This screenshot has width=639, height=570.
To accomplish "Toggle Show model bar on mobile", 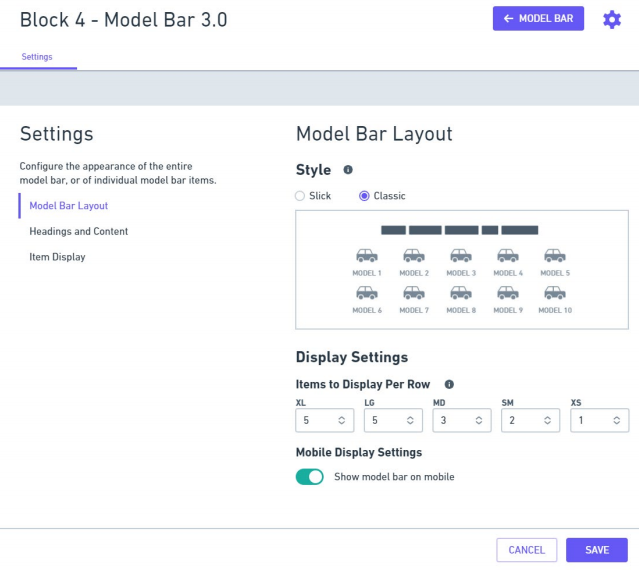I will [310, 477].
